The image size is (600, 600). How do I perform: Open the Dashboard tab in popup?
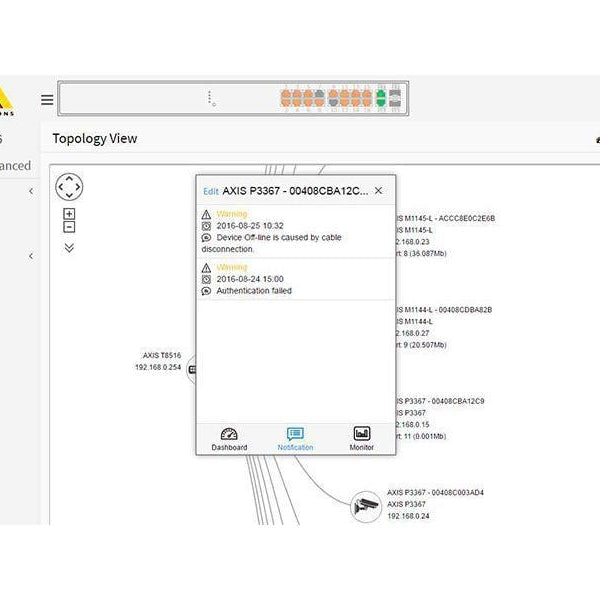[x=229, y=438]
